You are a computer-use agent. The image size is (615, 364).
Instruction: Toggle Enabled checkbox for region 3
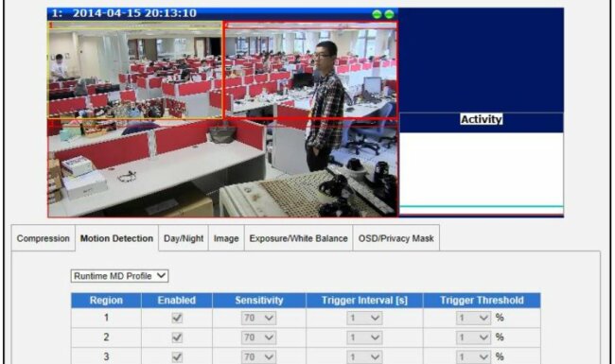[177, 357]
